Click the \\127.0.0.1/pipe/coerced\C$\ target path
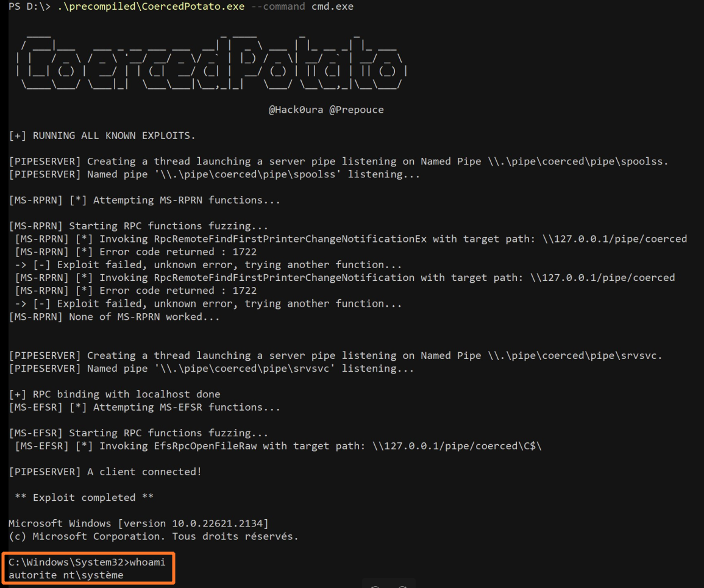The height and width of the screenshot is (588, 704). 457,446
